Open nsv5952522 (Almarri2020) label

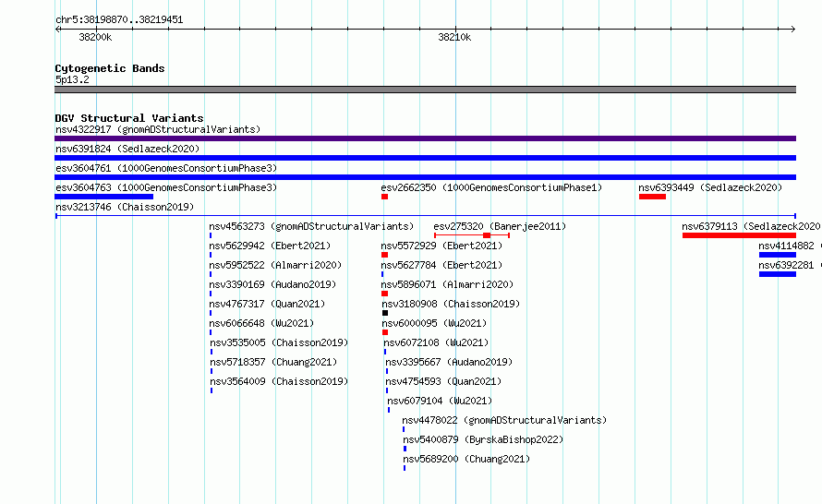click(275, 265)
